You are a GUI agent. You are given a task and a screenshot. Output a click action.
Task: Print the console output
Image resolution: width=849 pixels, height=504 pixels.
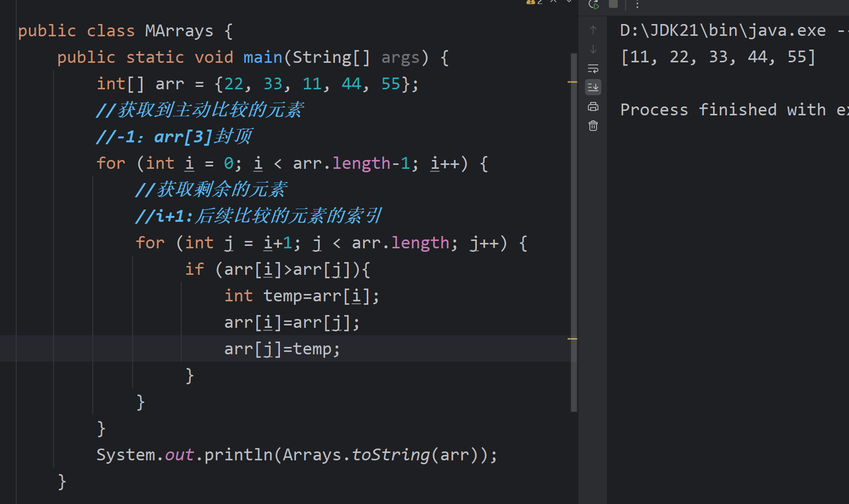tap(593, 106)
